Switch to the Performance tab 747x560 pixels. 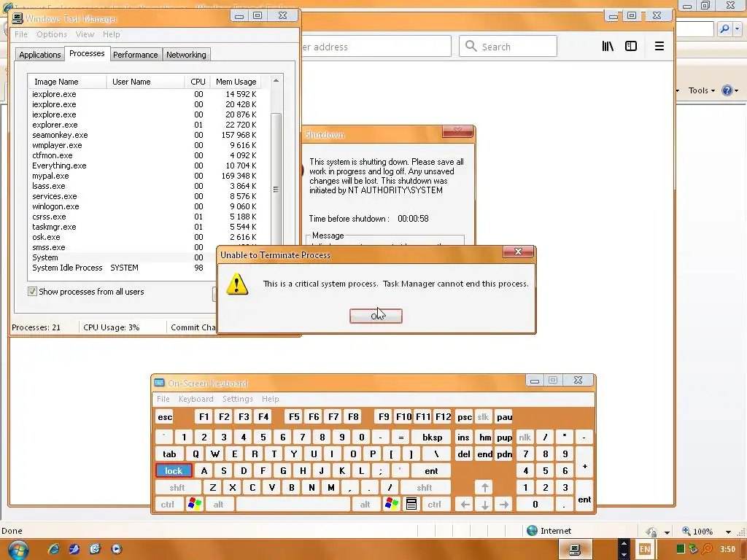tap(135, 55)
